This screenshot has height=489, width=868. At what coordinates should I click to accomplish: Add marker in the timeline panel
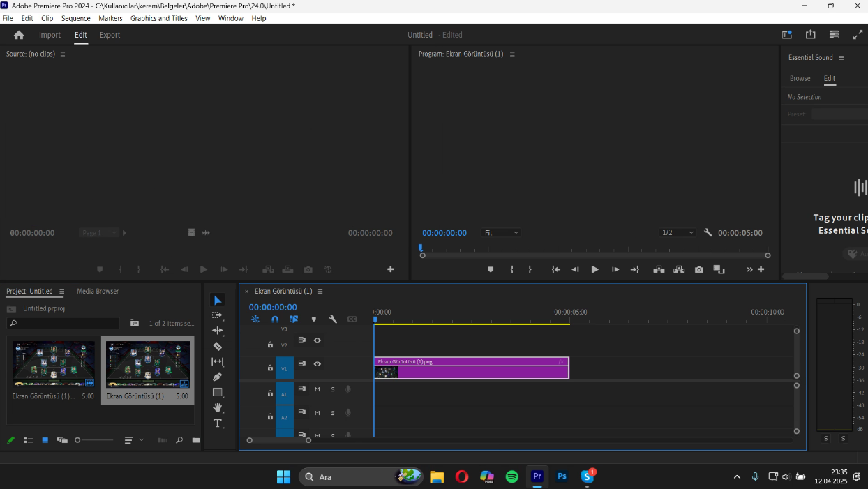(313, 319)
